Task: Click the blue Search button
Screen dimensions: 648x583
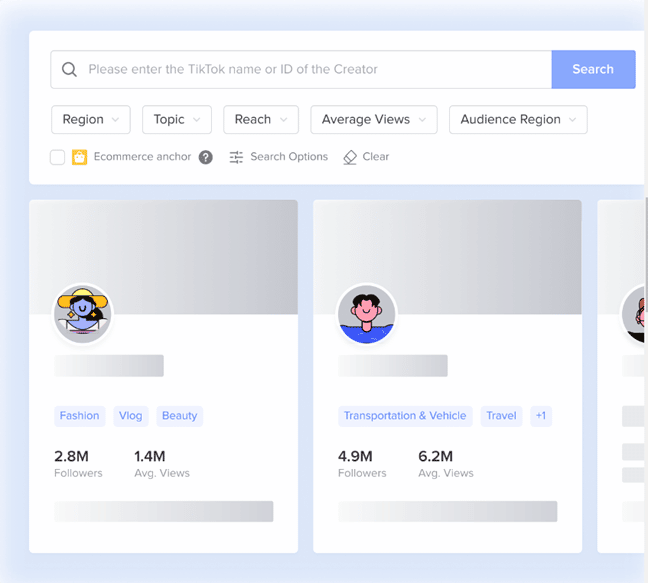Action: click(593, 69)
